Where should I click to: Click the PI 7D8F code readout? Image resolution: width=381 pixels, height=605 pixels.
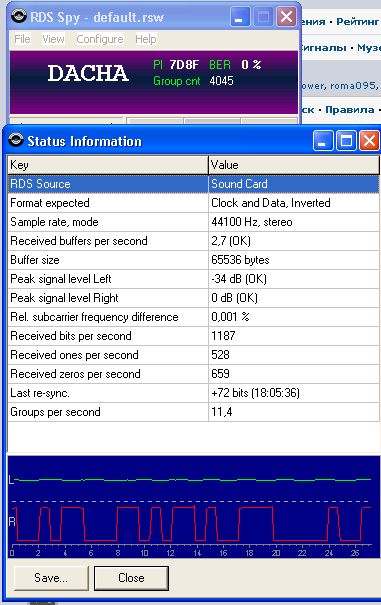click(176, 64)
